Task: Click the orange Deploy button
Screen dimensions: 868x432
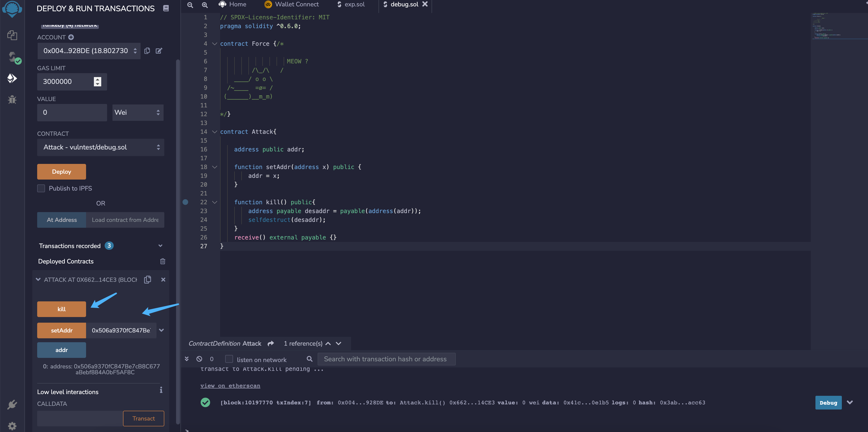Action: pyautogui.click(x=61, y=172)
